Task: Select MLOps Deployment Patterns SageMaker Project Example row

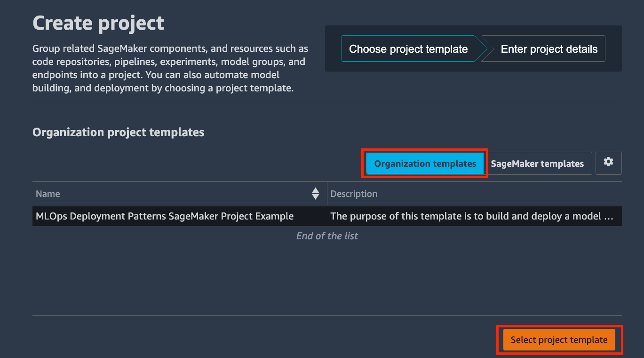Action: click(x=327, y=216)
